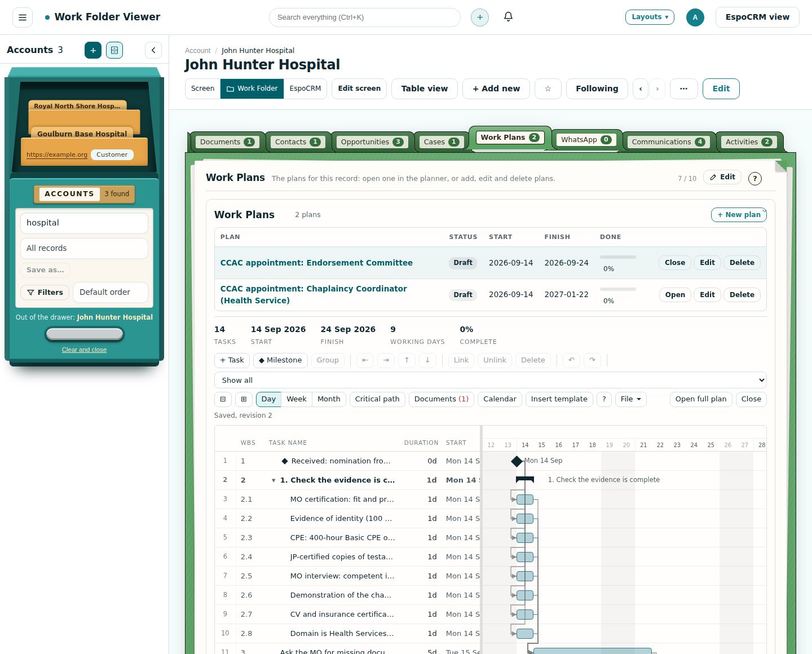Add a new account with plus icon
812x654 pixels.
click(x=93, y=50)
